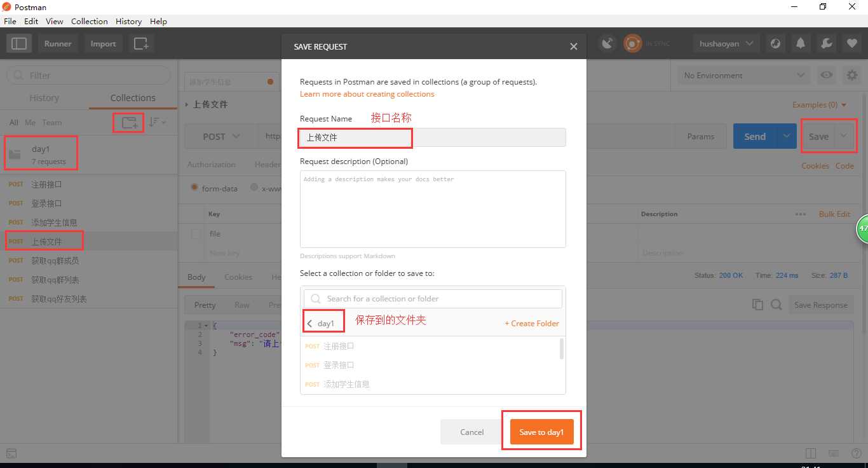Image resolution: width=868 pixels, height=468 pixels.
Task: Open the View menu
Action: 55,21
